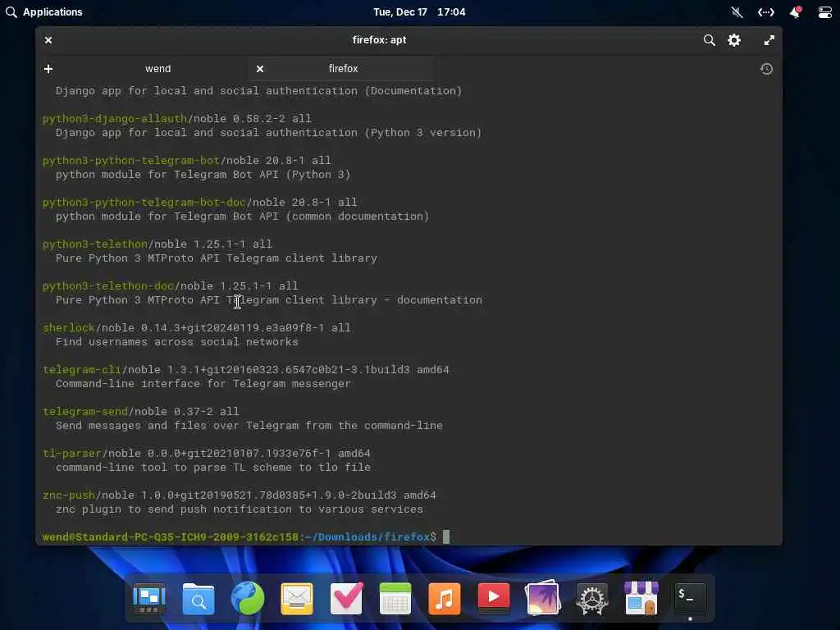Launch the Videos app from dock

tap(493, 598)
